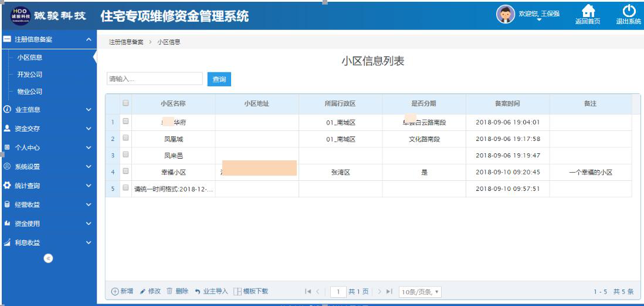
Task: Click the 资金使用 chart icon
Action: tap(7, 223)
